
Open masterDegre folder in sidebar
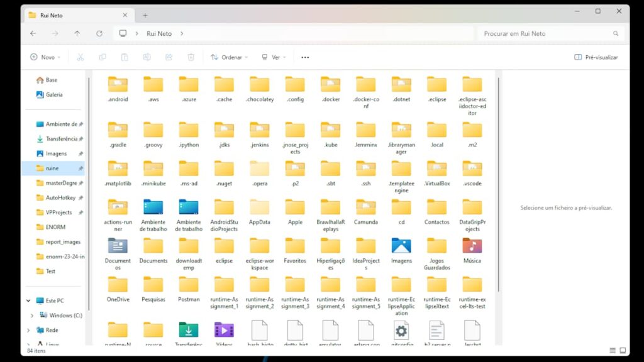(x=57, y=183)
